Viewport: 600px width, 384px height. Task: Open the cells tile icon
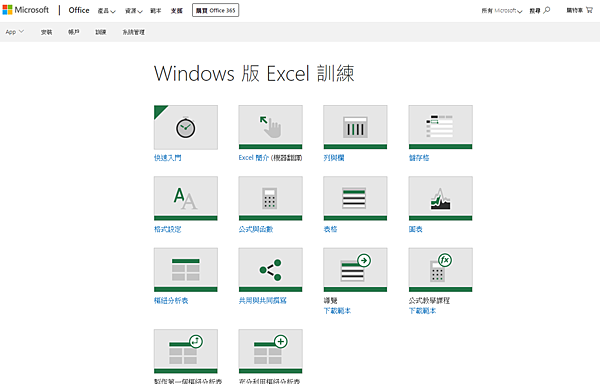point(440,127)
